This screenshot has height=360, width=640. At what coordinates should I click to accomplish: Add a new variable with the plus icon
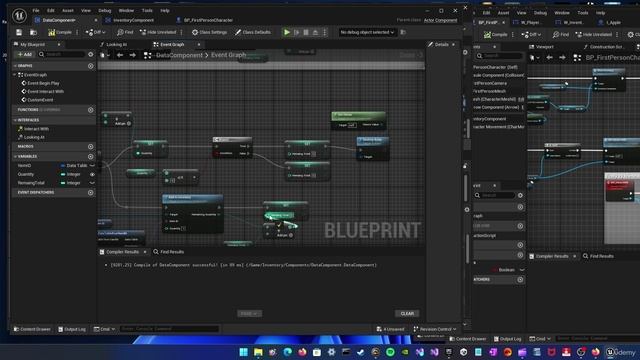(91, 156)
